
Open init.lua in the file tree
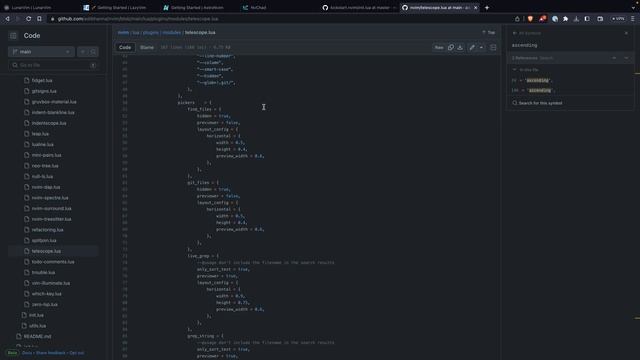36,315
